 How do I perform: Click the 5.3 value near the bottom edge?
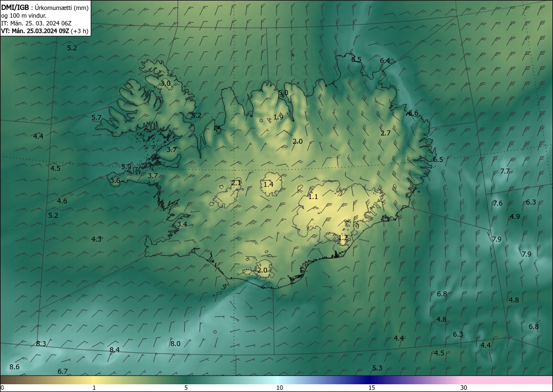pyautogui.click(x=377, y=368)
